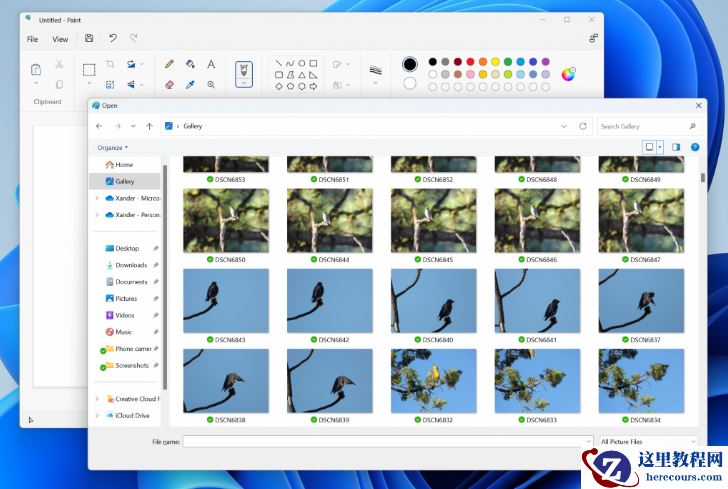Select the Fill bucket tool
The image size is (728, 489).
pos(190,64)
